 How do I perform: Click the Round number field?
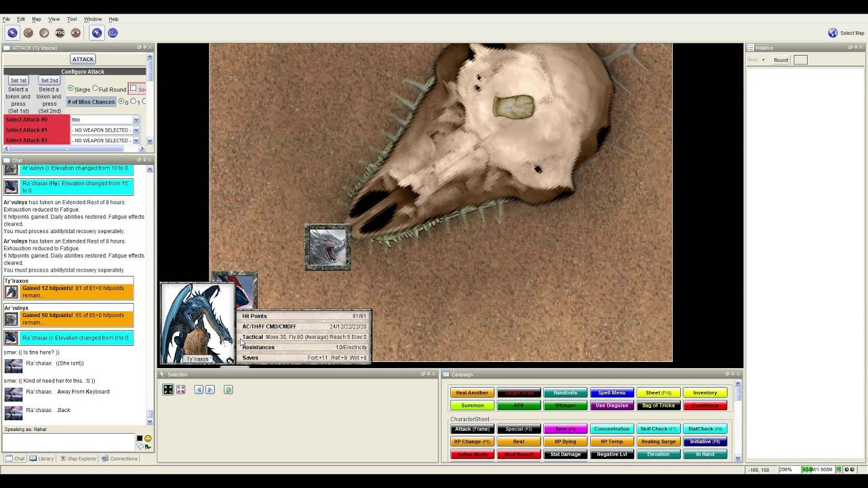[x=800, y=60]
